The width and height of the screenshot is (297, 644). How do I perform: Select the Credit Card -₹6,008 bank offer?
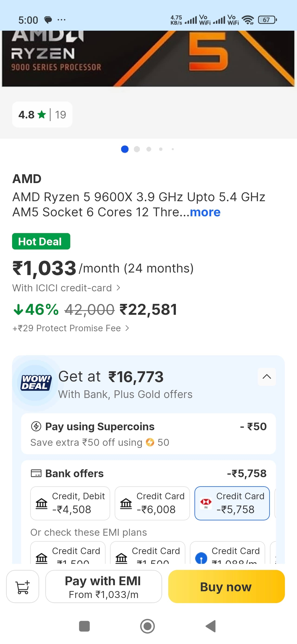click(x=152, y=503)
